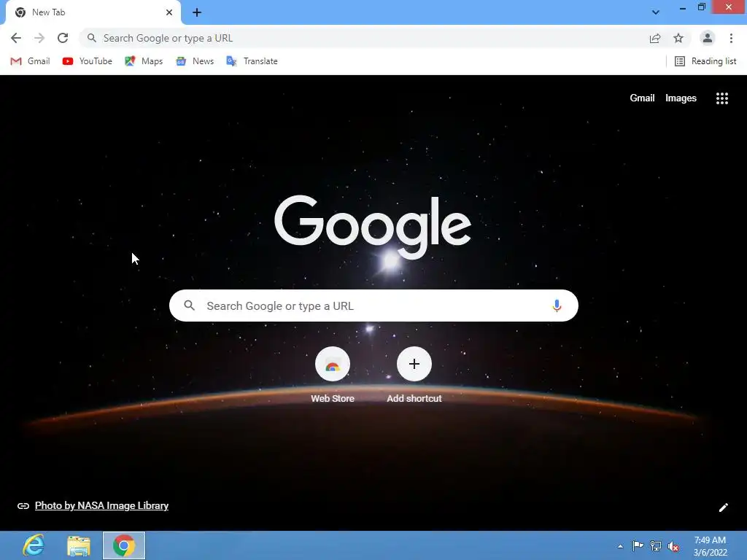Click the Chrome taskbar button
The width and height of the screenshot is (747, 560).
[124, 545]
